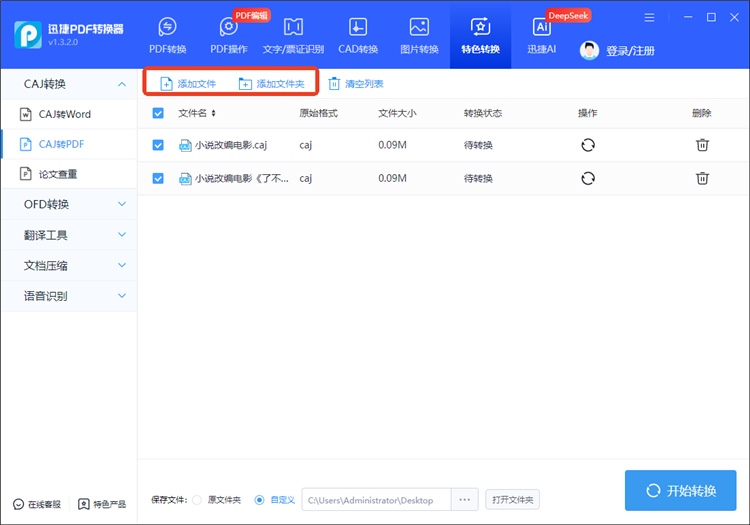
Task: Click the 打开文件夹 button
Action: coord(511,499)
